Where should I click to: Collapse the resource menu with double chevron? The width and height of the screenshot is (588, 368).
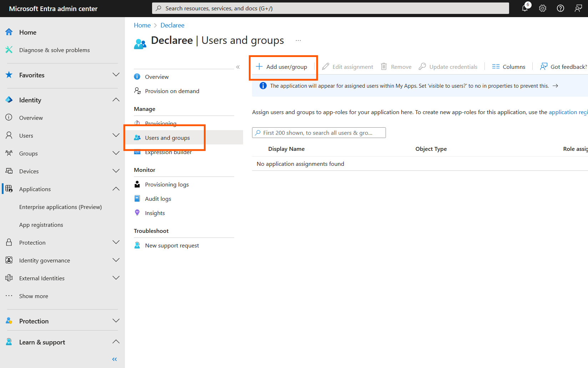tap(238, 67)
